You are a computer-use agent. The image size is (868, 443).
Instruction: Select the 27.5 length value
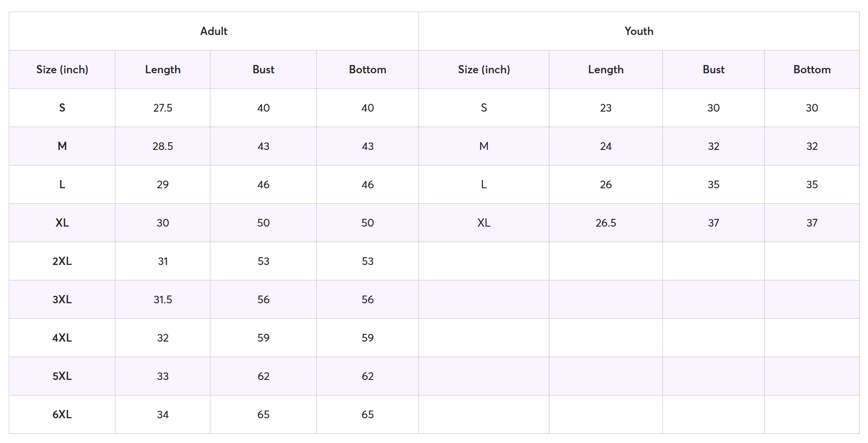(x=162, y=108)
